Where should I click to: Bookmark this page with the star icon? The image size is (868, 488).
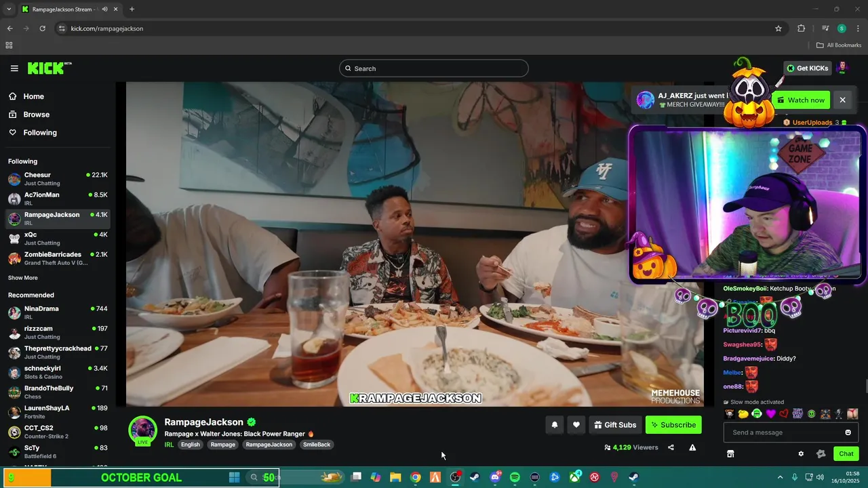pyautogui.click(x=778, y=28)
